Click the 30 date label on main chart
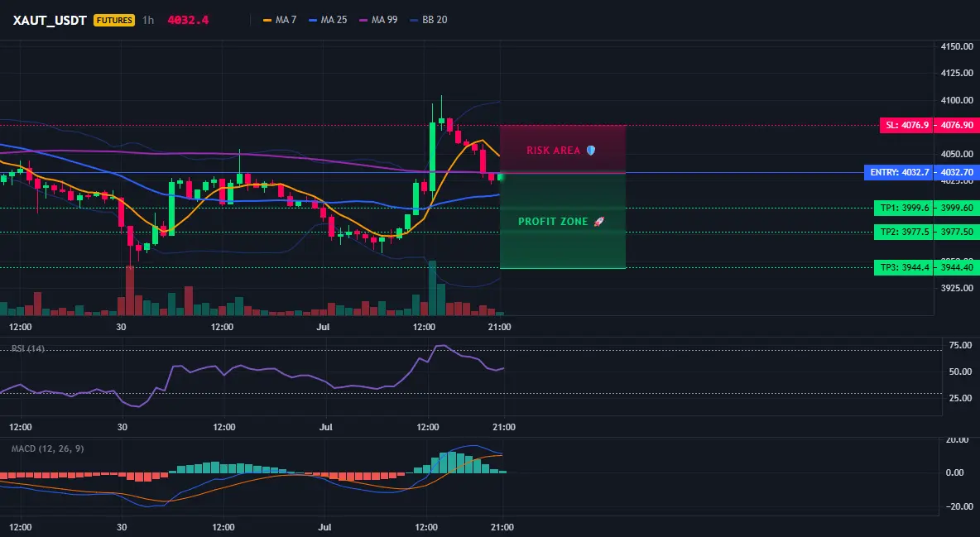 click(121, 327)
